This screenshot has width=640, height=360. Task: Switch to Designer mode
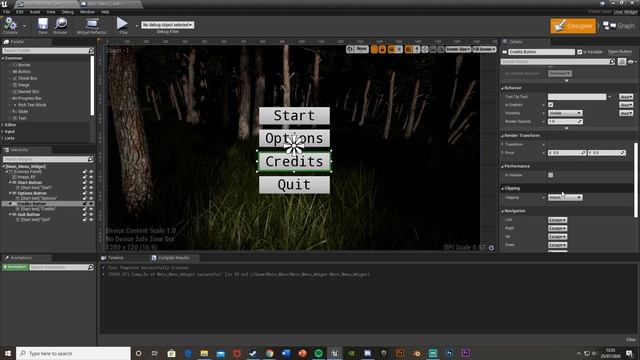(573, 26)
